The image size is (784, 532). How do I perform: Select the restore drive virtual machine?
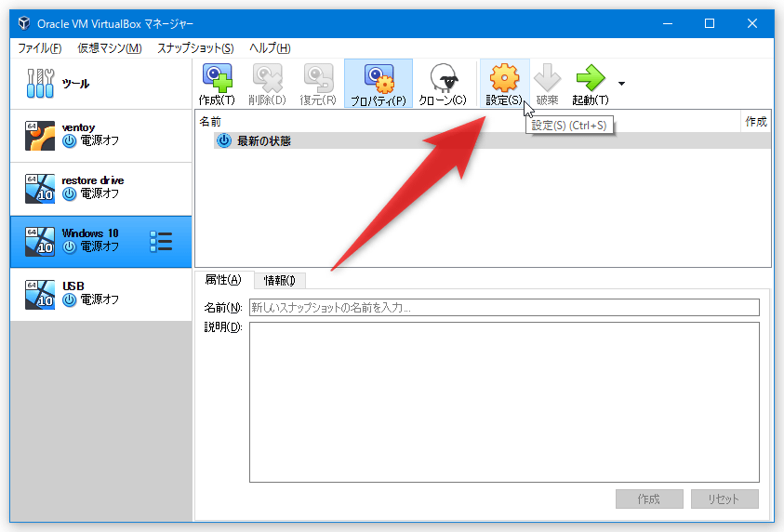click(101, 189)
